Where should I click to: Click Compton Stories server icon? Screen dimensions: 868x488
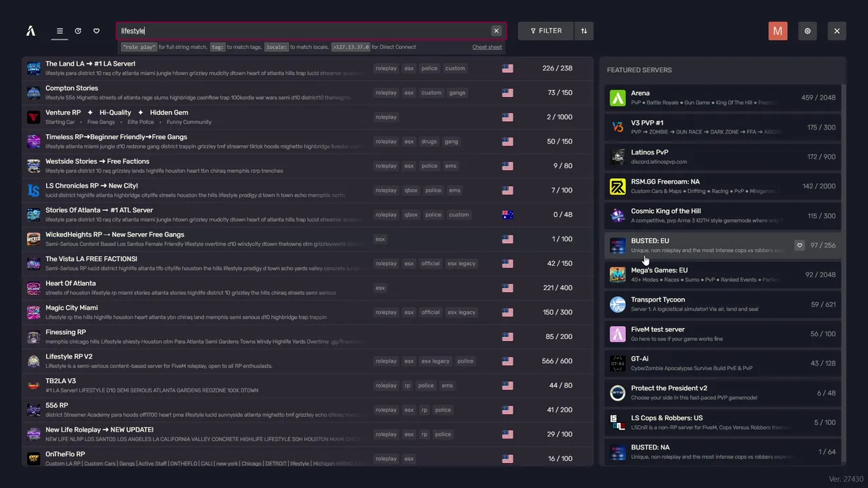(34, 92)
